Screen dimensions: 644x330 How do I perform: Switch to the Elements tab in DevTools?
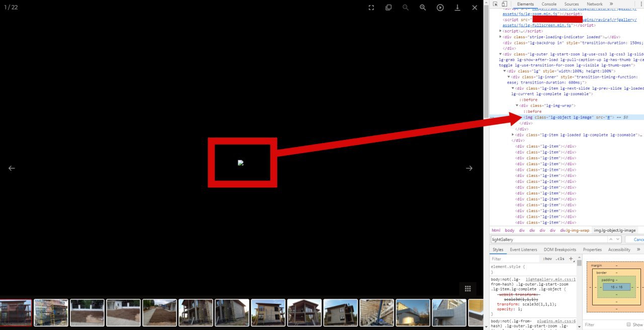(525, 4)
